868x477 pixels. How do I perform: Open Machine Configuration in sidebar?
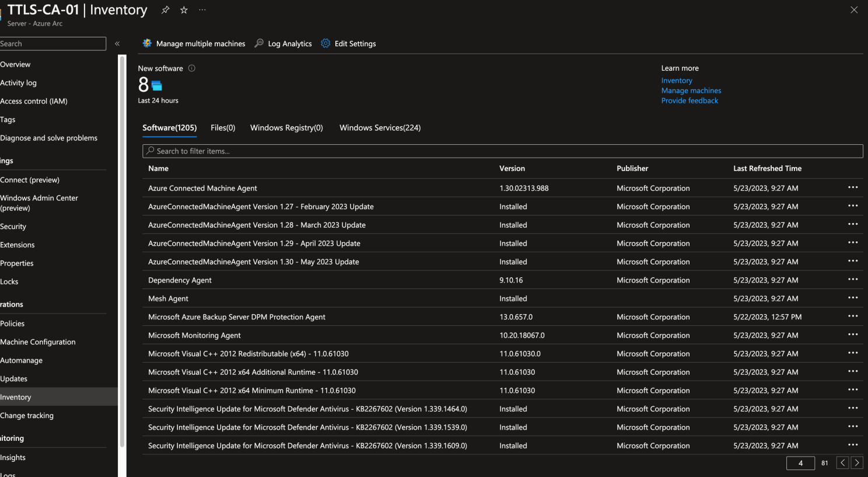click(38, 342)
